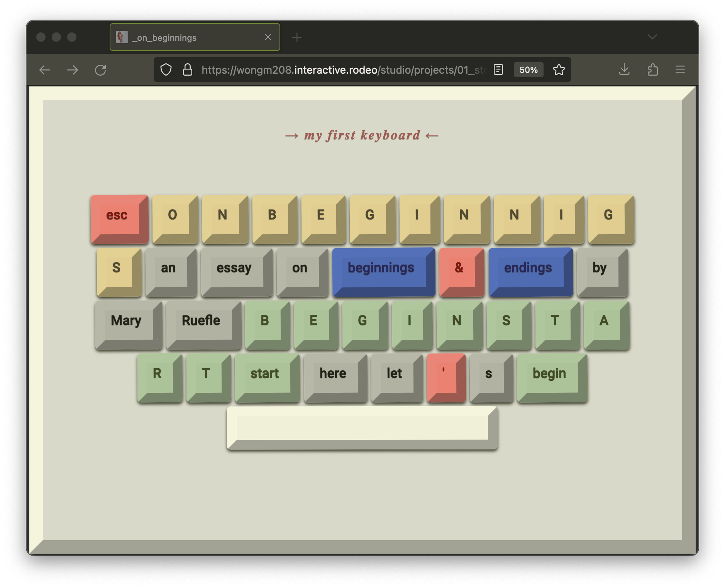This screenshot has height=588, width=725.
Task: Open the extensions puzzle icon
Action: click(652, 70)
